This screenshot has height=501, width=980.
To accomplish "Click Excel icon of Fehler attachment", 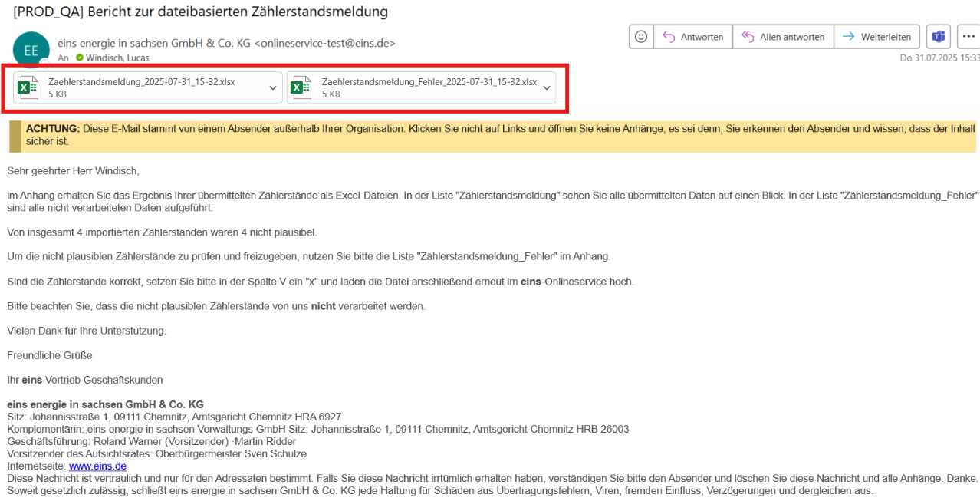I will coord(301,87).
